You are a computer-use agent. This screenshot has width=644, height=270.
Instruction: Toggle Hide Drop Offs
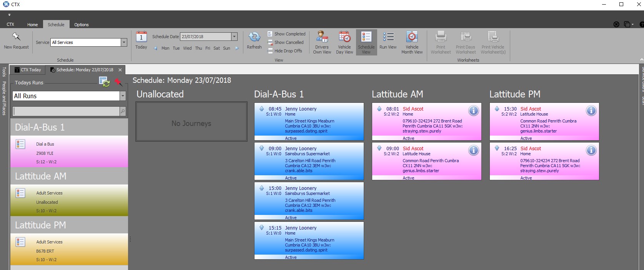click(x=285, y=51)
